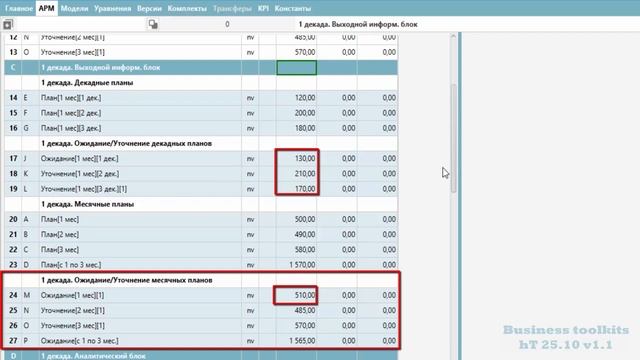Select row 'План[с 1 по 3 мес.]'
640x360 pixels.
[201, 265]
